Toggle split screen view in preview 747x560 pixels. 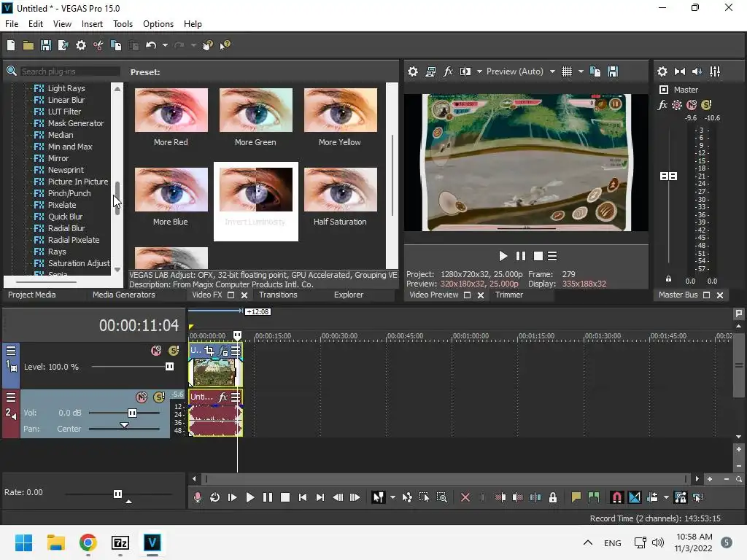[465, 71]
